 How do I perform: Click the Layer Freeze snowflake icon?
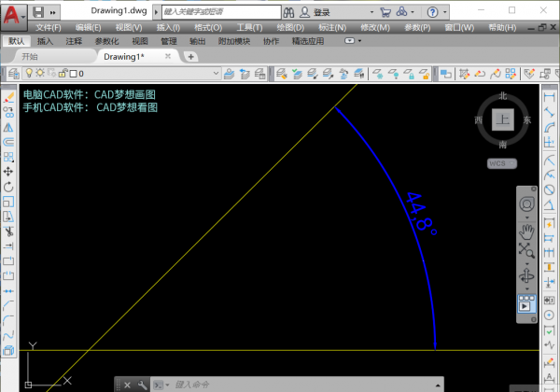click(378, 74)
